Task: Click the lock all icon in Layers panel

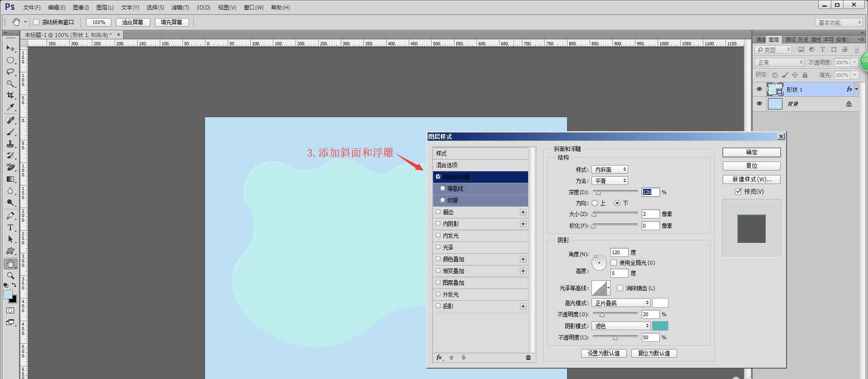Action: (805, 75)
